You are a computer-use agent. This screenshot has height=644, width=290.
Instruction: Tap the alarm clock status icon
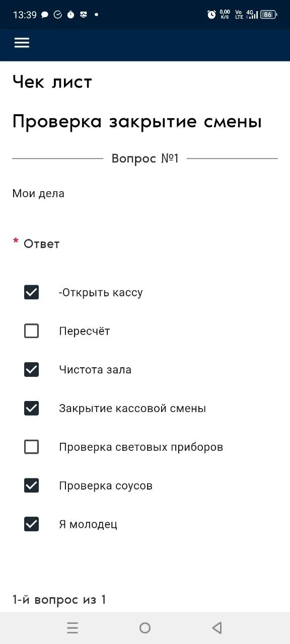click(211, 15)
